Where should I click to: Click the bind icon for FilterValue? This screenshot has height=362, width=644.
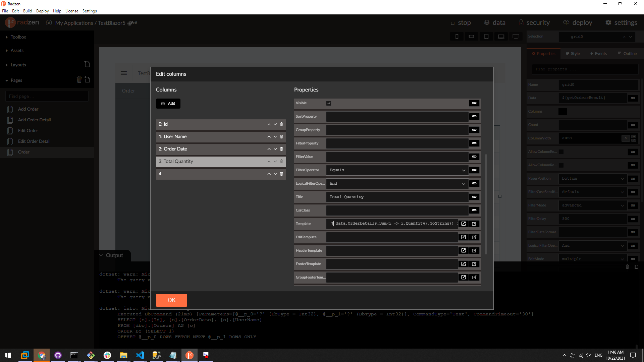coord(474,157)
